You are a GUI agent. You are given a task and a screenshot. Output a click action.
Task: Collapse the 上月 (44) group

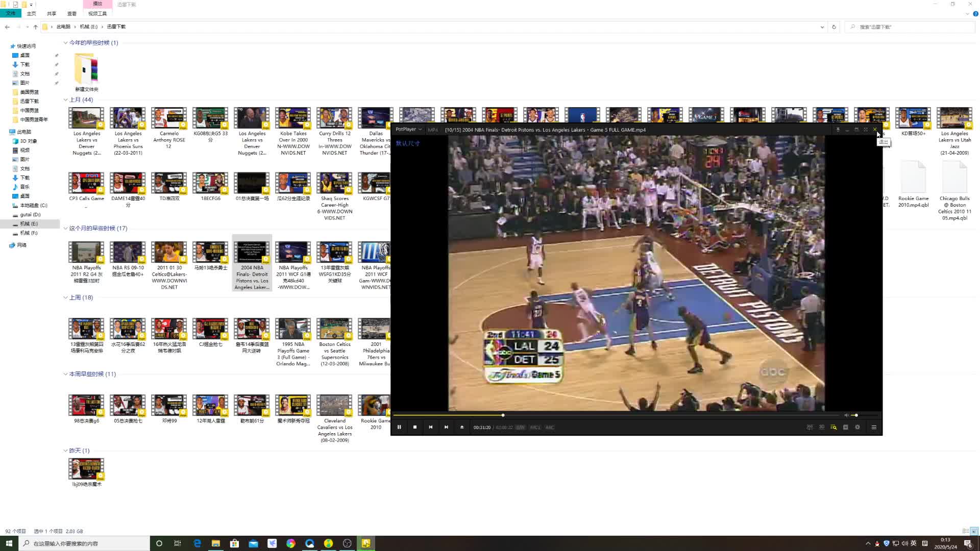65,100
